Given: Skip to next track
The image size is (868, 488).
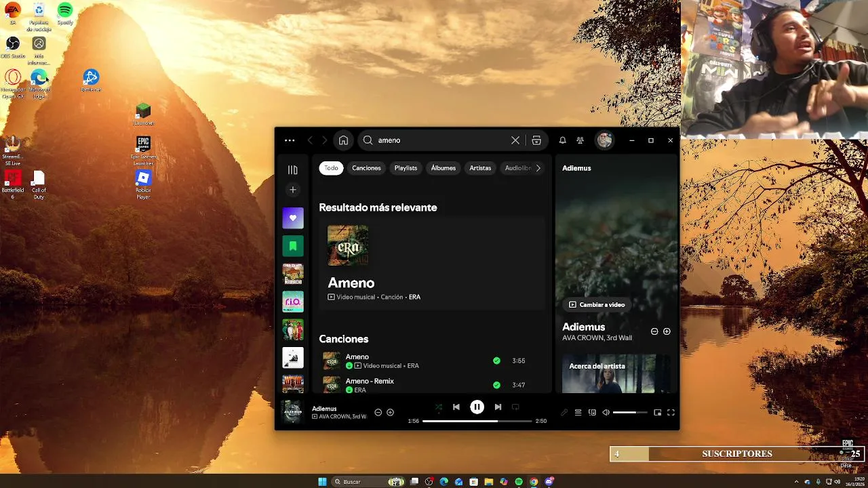Looking at the screenshot, I should coord(498,407).
